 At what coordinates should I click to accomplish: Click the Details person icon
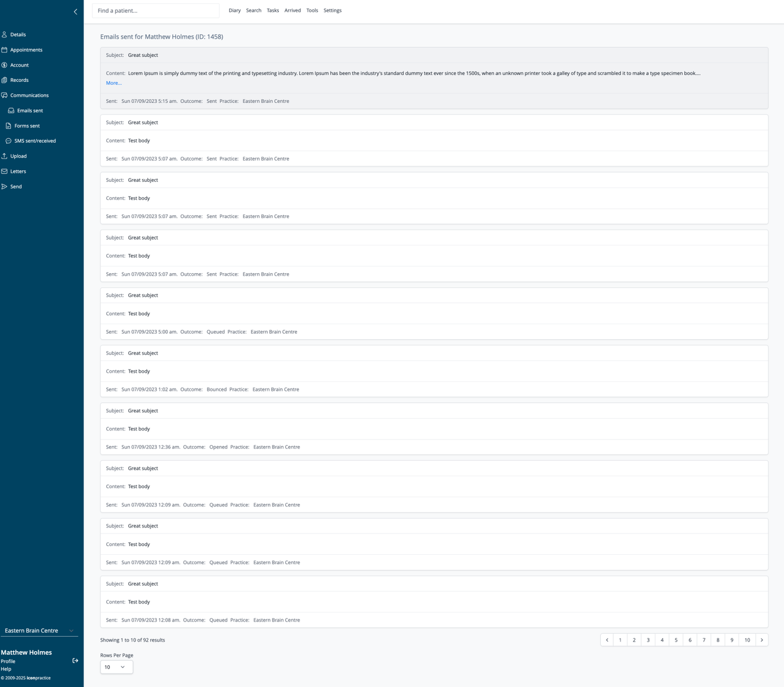(4, 35)
